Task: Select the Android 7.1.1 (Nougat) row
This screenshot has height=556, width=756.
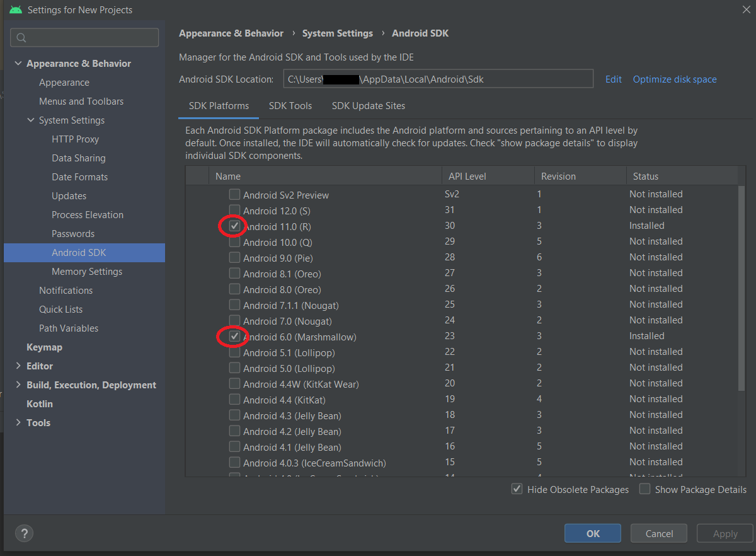Action: coord(461,304)
